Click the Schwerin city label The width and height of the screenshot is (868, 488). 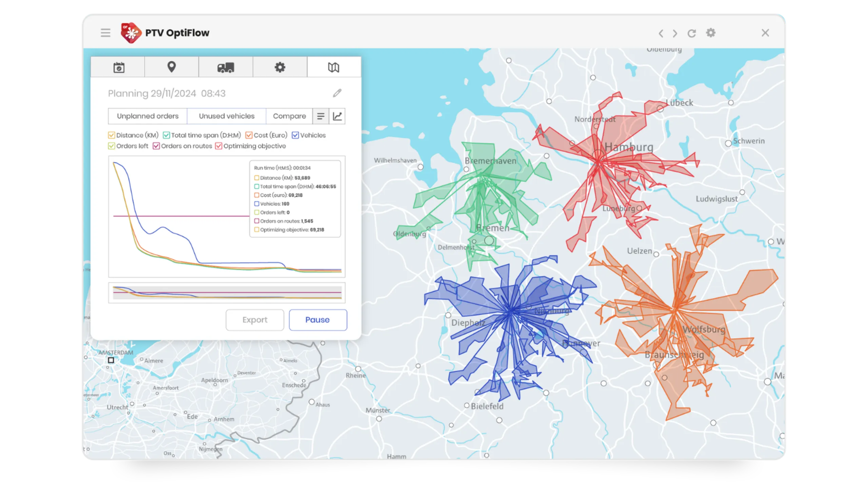(x=749, y=141)
